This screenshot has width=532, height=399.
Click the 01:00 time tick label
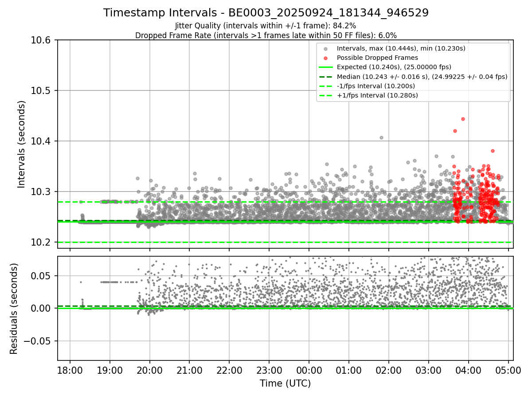coord(349,370)
